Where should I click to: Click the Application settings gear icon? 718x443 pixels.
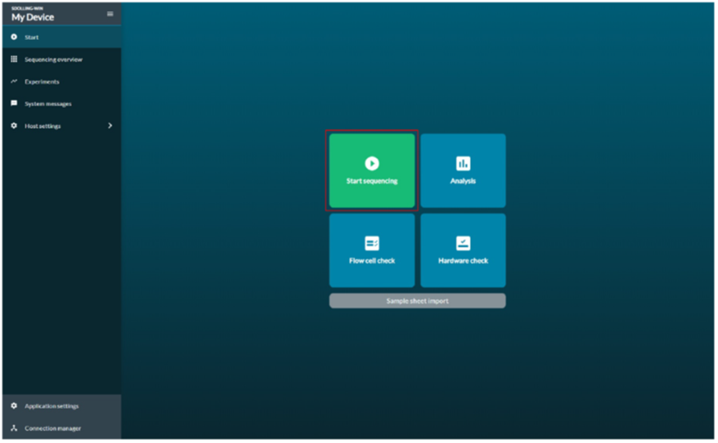coord(14,406)
